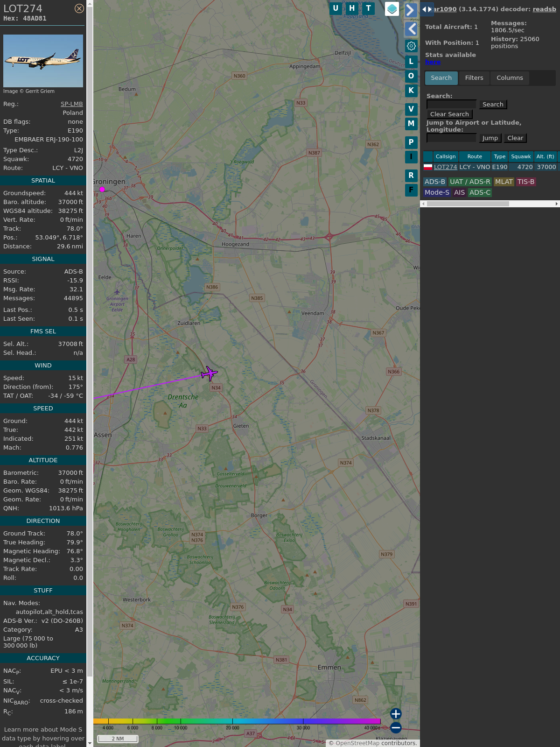The height and width of the screenshot is (747, 560).
Task: Toggle the T map button
Action: pos(369,8)
